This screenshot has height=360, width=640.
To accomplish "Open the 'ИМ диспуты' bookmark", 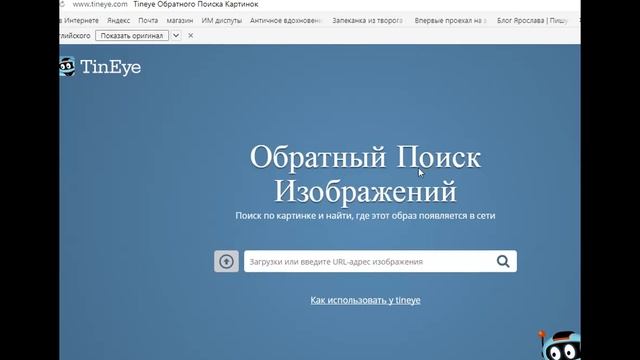I will [x=222, y=20].
